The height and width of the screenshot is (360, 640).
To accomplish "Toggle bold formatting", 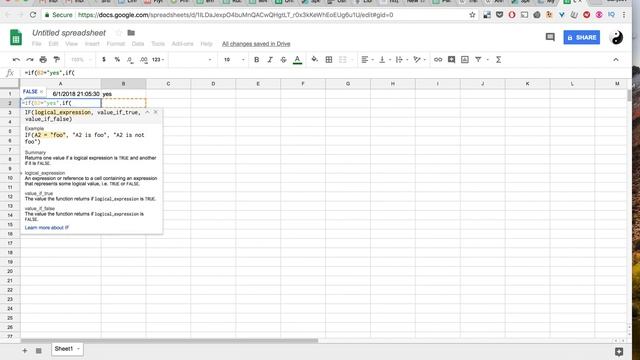I will click(256, 60).
